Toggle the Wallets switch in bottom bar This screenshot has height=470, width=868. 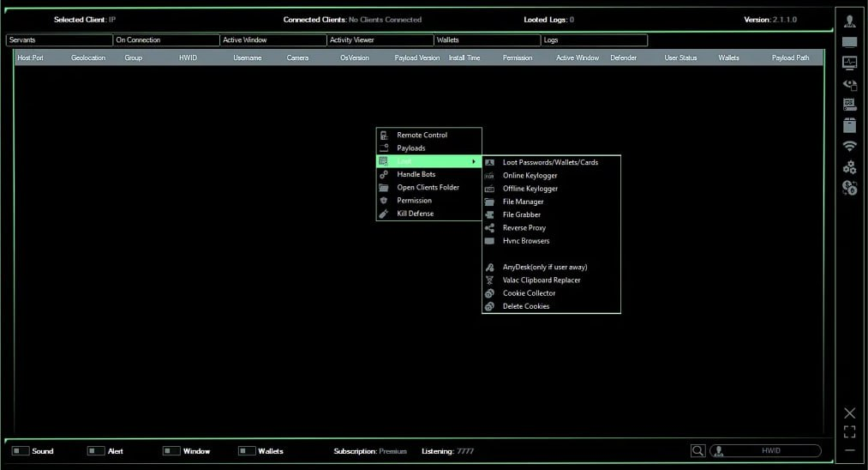point(246,450)
